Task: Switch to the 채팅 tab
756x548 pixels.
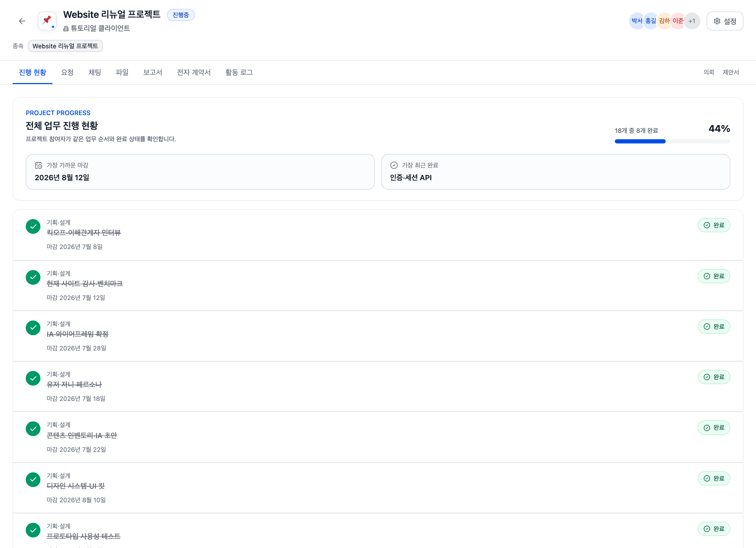Action: click(x=95, y=73)
